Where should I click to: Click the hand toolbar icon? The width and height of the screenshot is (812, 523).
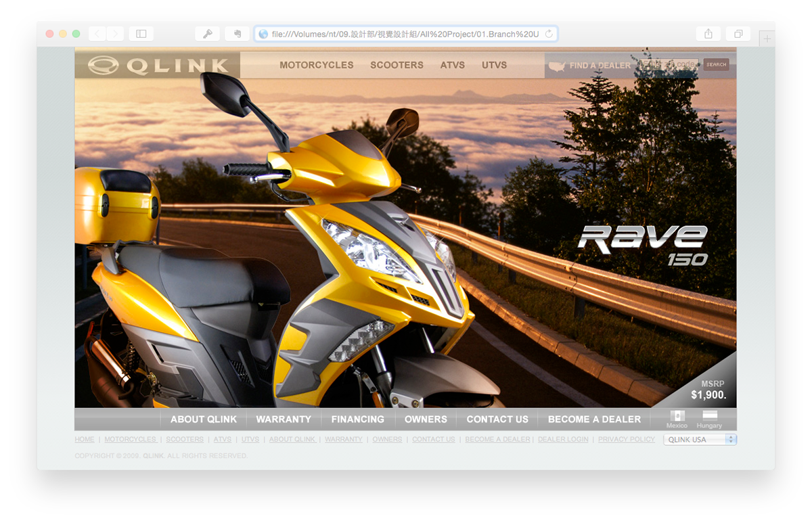point(238,34)
